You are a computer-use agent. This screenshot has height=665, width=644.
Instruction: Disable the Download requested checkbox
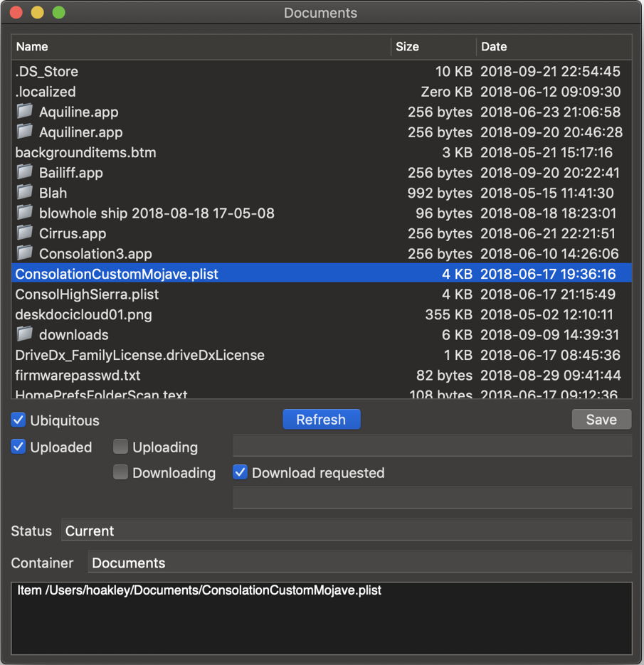click(x=241, y=473)
